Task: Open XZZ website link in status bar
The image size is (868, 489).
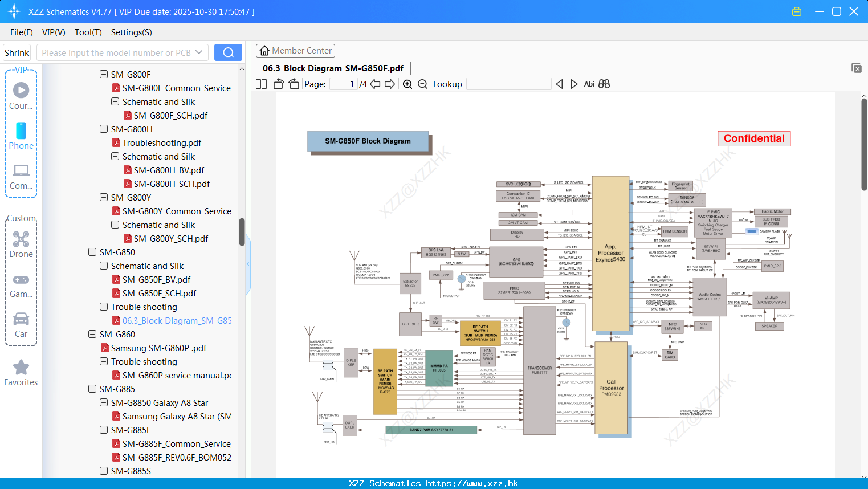Action: click(x=472, y=483)
